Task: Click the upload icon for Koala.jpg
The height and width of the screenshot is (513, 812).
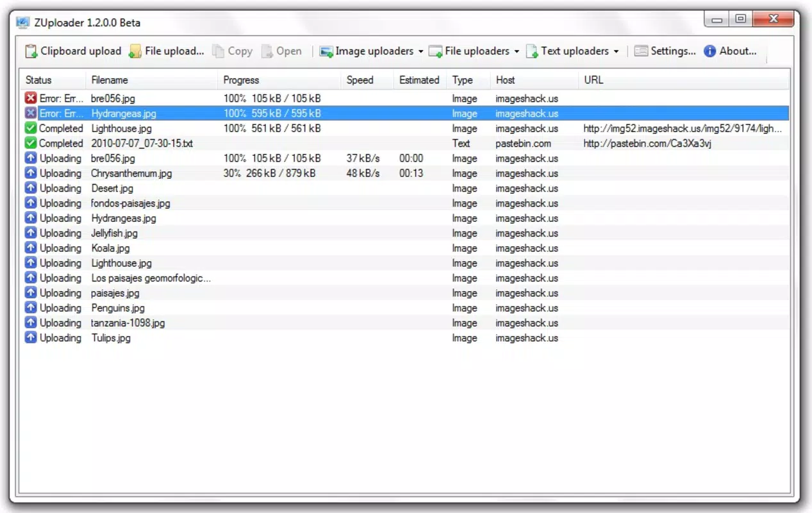Action: click(x=31, y=248)
